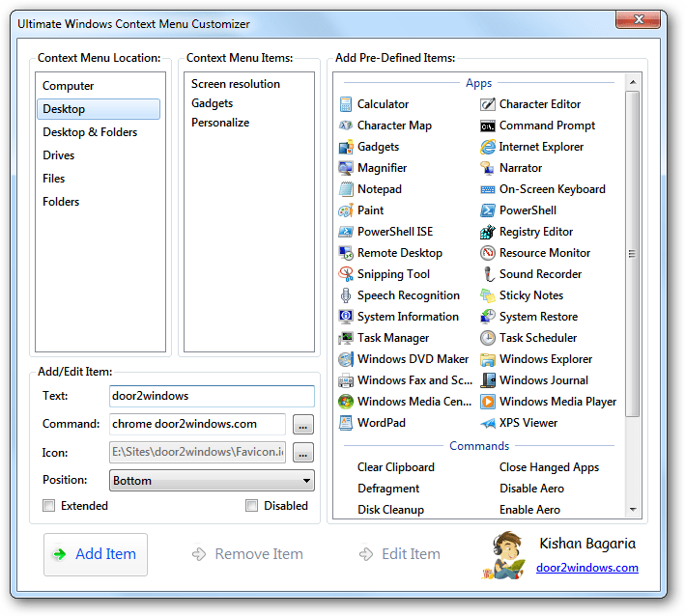Screen dimensions: 685x616
Task: Click the Character Map icon
Action: click(346, 126)
